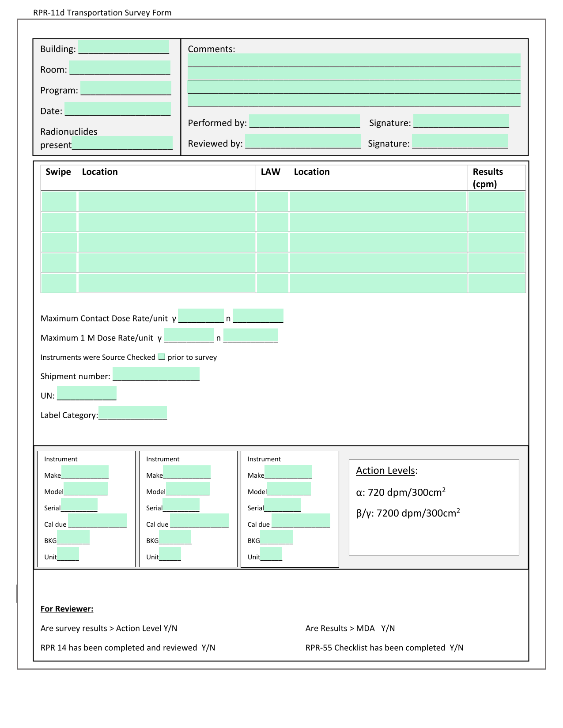Screen dimensions: 563x728
Task: Focus the Shipment number field
Action: (x=156, y=373)
